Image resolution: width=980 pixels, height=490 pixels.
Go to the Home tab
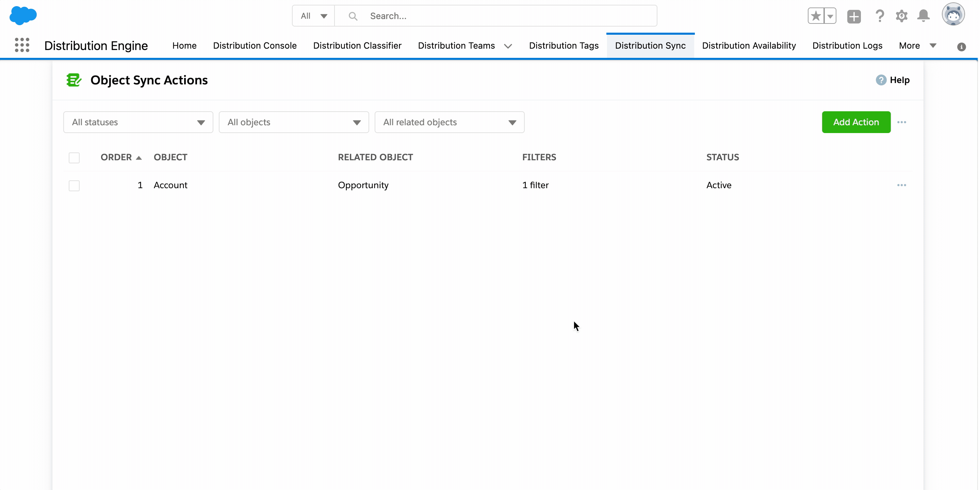(184, 46)
